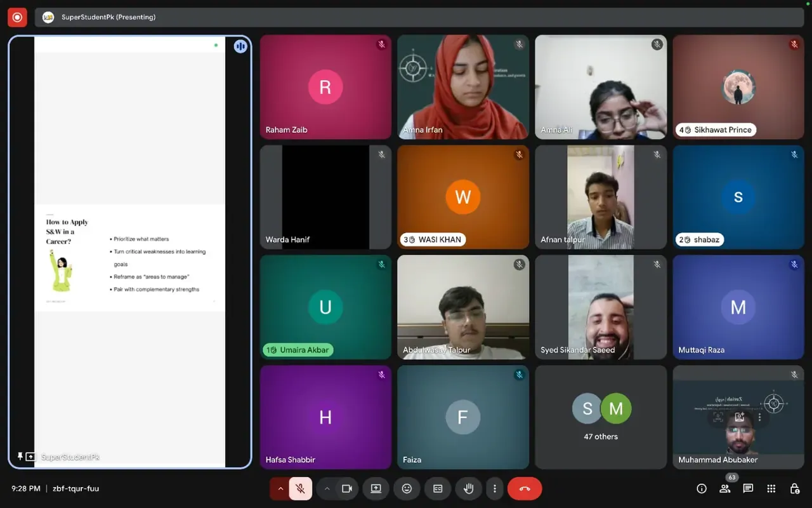Click the SuperStudentPk avatar icon in top bar
This screenshot has height=508, width=812.
(x=48, y=17)
